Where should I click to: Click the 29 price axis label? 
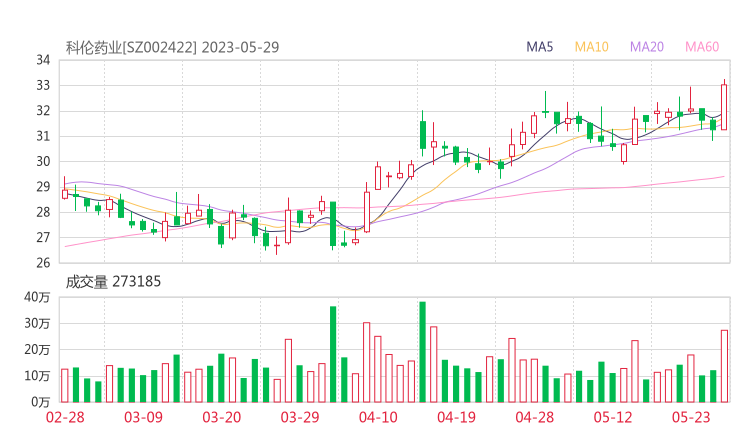[x=43, y=187]
